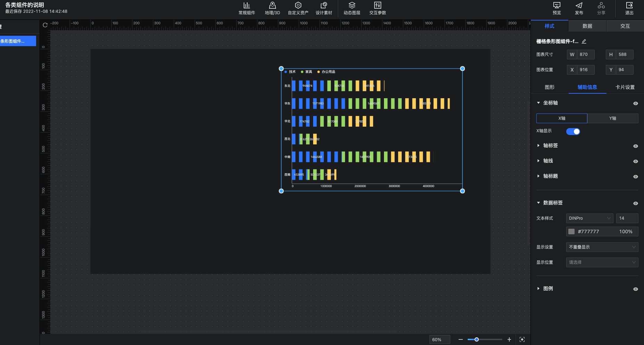Click the bottom-right resize handle of chart
This screenshot has height=345, width=644.
coord(462,191)
